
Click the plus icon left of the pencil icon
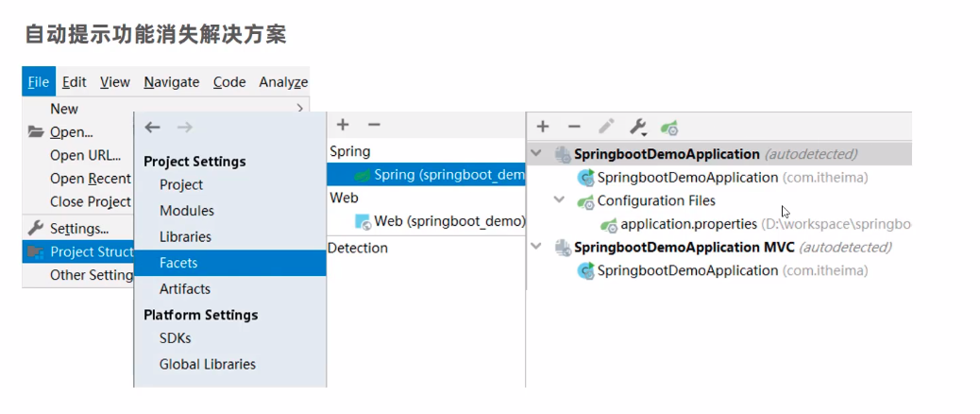pyautogui.click(x=543, y=127)
